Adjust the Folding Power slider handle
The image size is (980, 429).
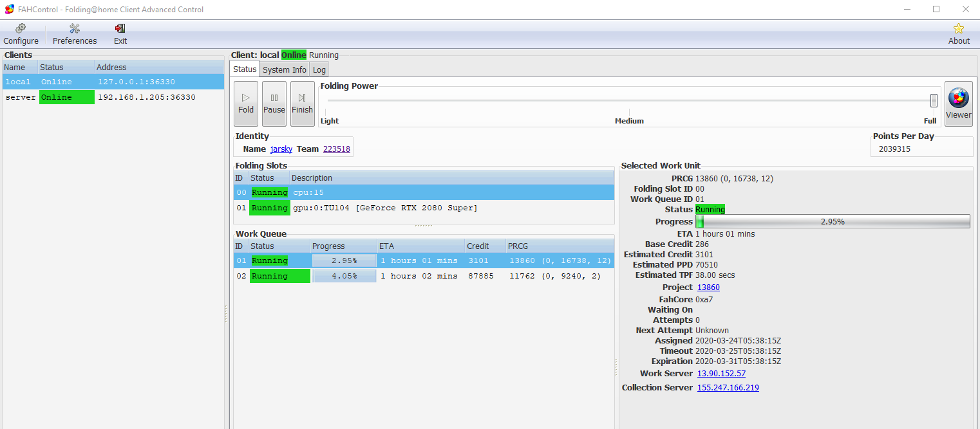tap(934, 100)
